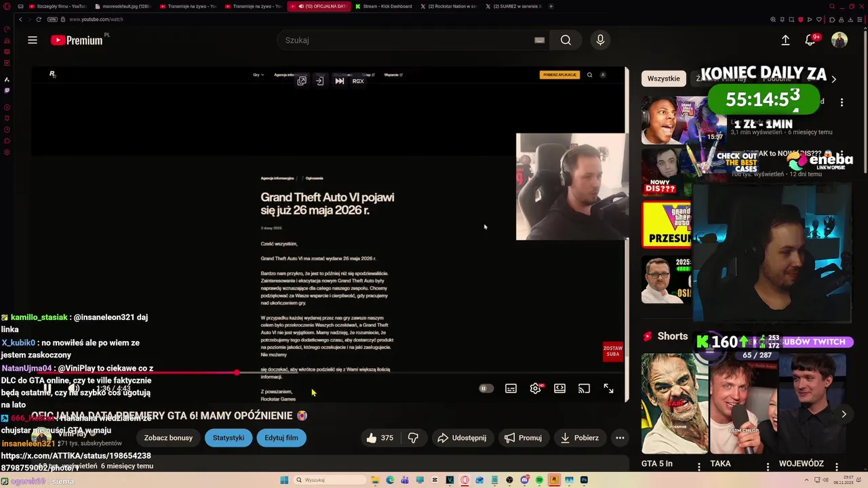
Task: Switch to SUAREZ w serwisie X tab
Action: 513,6
